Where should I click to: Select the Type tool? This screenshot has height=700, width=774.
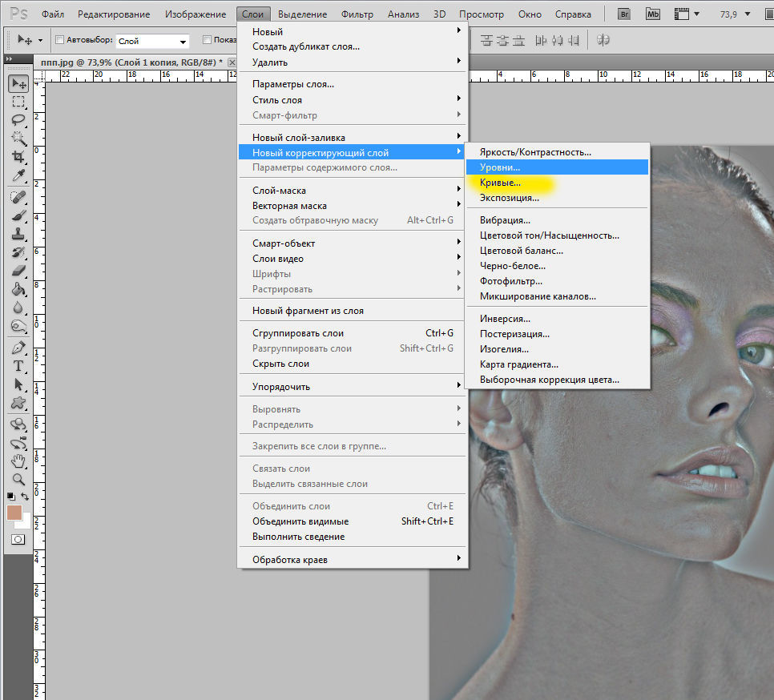18,366
